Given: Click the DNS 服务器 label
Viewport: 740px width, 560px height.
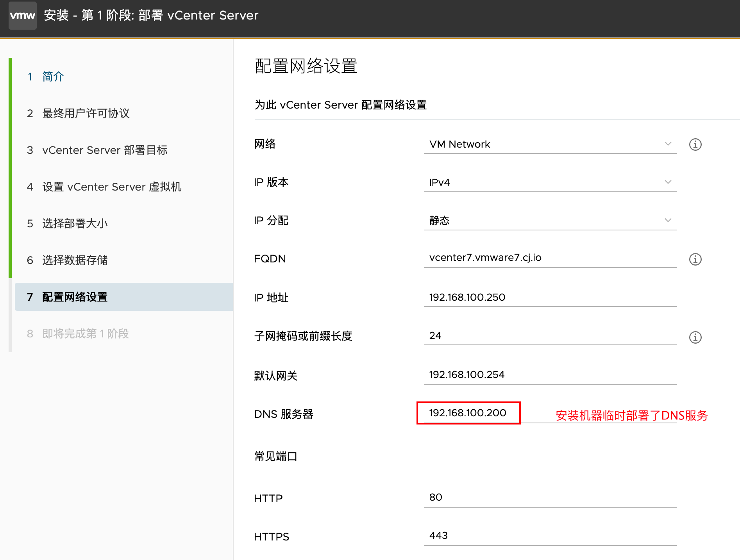Looking at the screenshot, I should point(284,414).
